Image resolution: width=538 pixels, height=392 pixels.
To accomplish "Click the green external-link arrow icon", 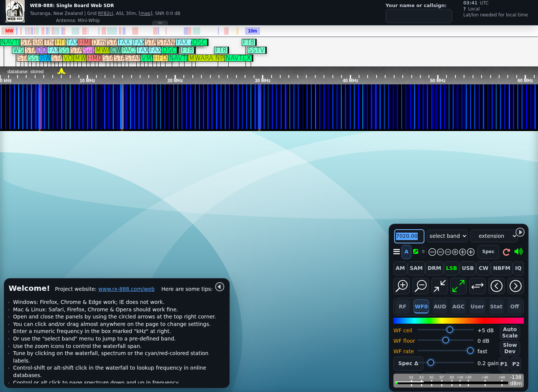I will (x=415, y=252).
